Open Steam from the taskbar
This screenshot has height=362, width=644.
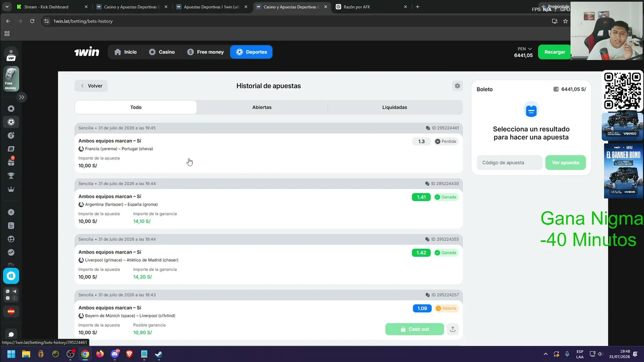click(x=158, y=354)
